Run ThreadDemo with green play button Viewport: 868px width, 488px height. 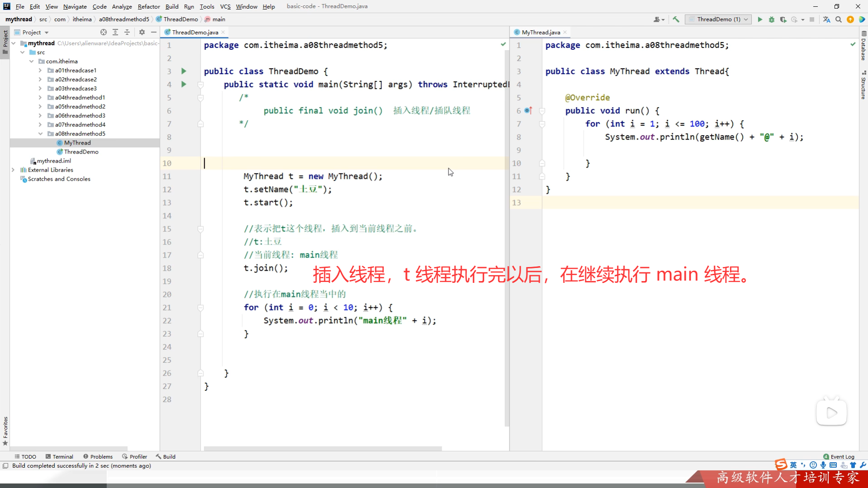760,19
